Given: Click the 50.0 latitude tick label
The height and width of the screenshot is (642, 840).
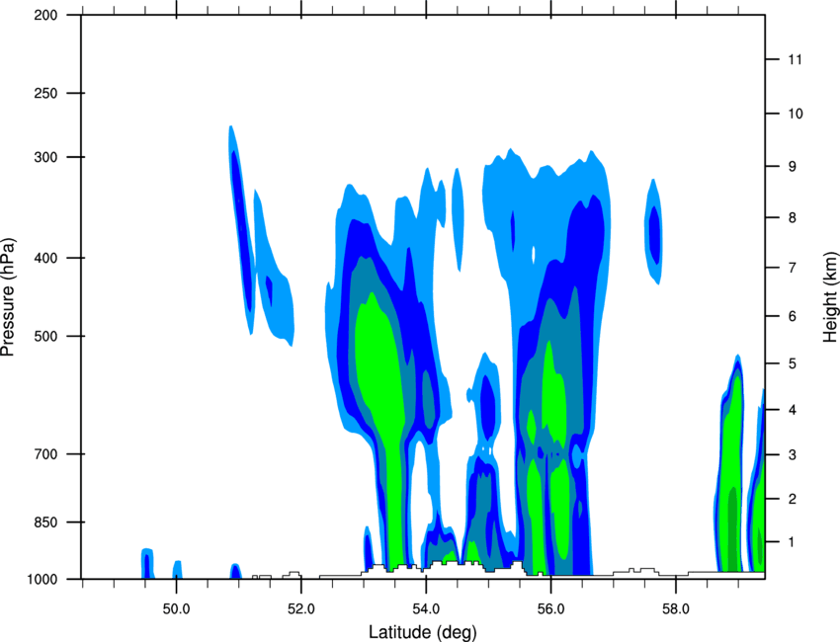Looking at the screenshot, I should pyautogui.click(x=176, y=609).
